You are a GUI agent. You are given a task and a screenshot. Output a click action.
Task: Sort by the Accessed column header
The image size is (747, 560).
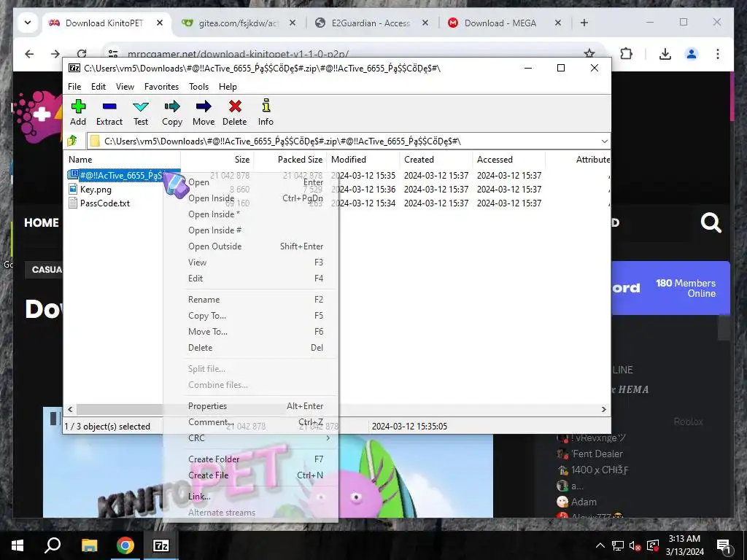click(509, 160)
